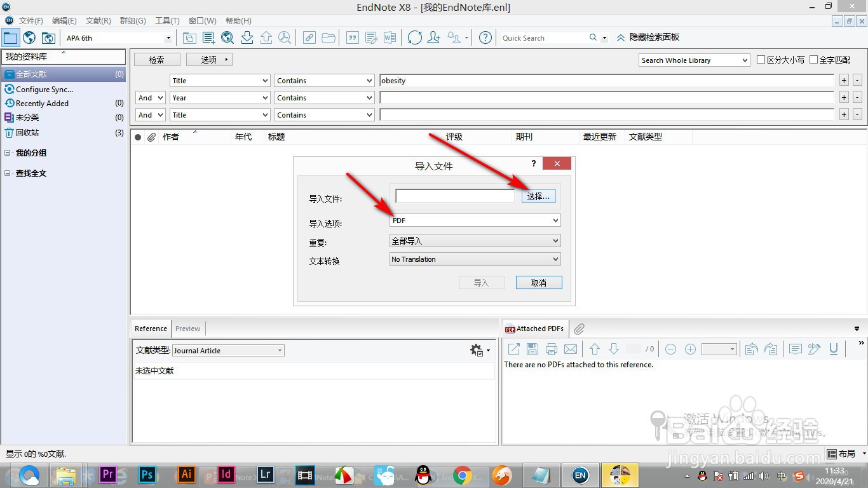This screenshot has height=488, width=868.
Task: Open the Help question-mark icon
Action: pyautogui.click(x=485, y=37)
